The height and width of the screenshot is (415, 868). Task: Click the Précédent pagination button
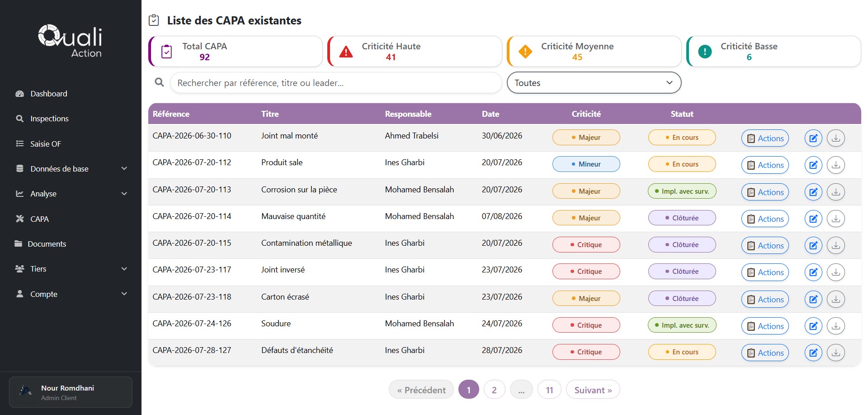point(421,390)
